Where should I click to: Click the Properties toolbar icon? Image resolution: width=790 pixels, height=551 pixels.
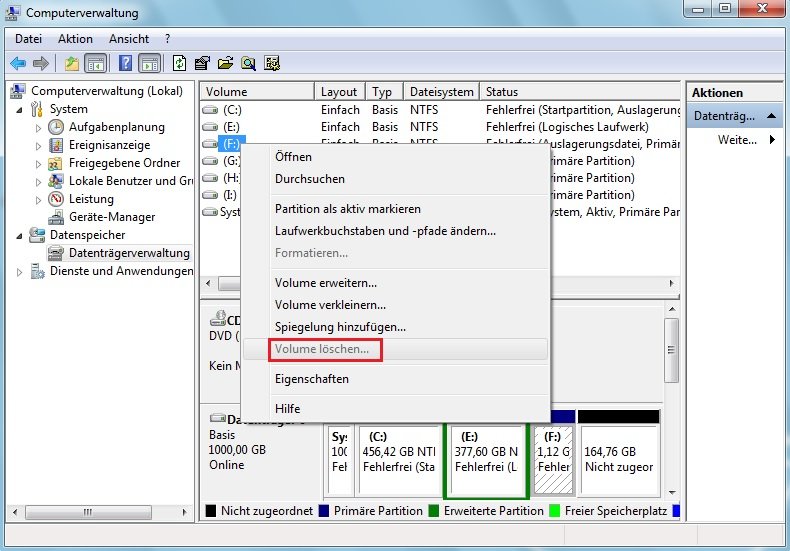(202, 63)
